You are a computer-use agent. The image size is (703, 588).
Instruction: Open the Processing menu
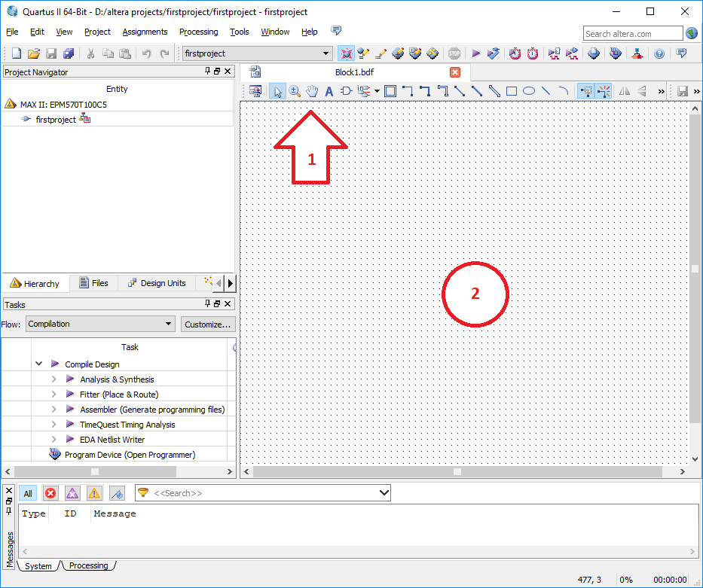(199, 32)
